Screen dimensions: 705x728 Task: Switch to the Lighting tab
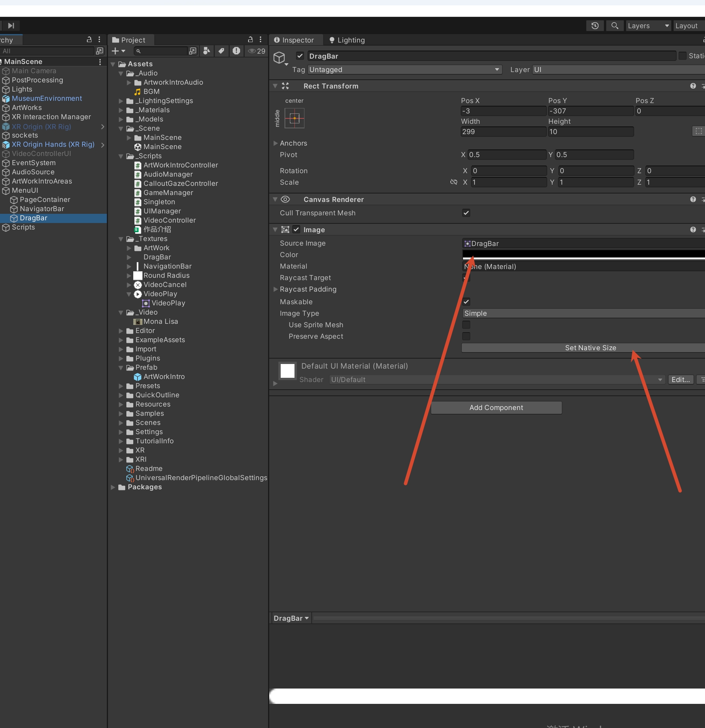[x=347, y=40]
